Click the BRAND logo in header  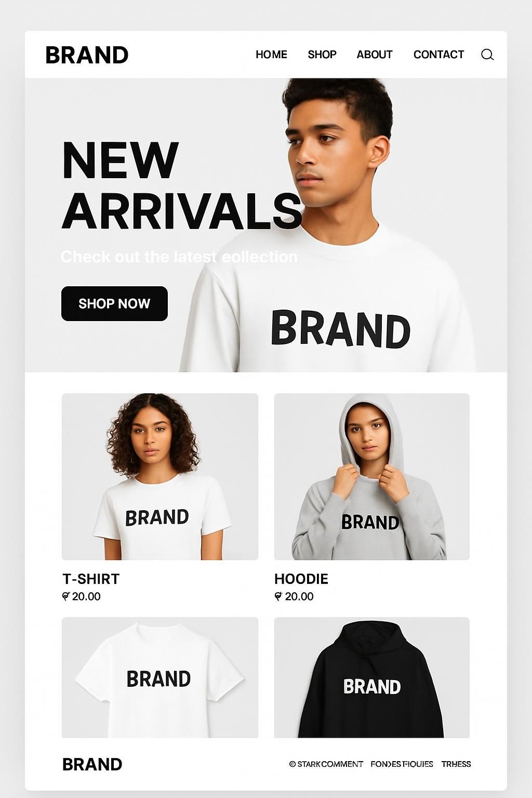(x=87, y=55)
